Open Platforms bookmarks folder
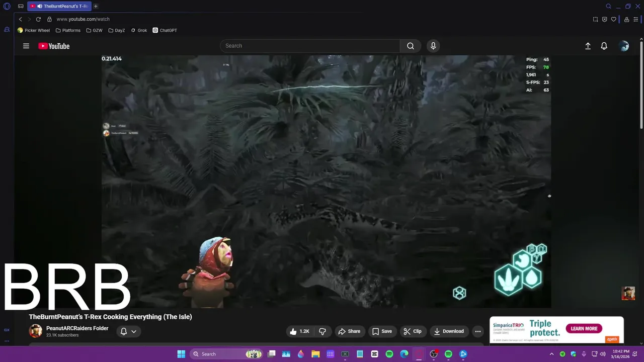The width and height of the screenshot is (644, 362). [68, 30]
